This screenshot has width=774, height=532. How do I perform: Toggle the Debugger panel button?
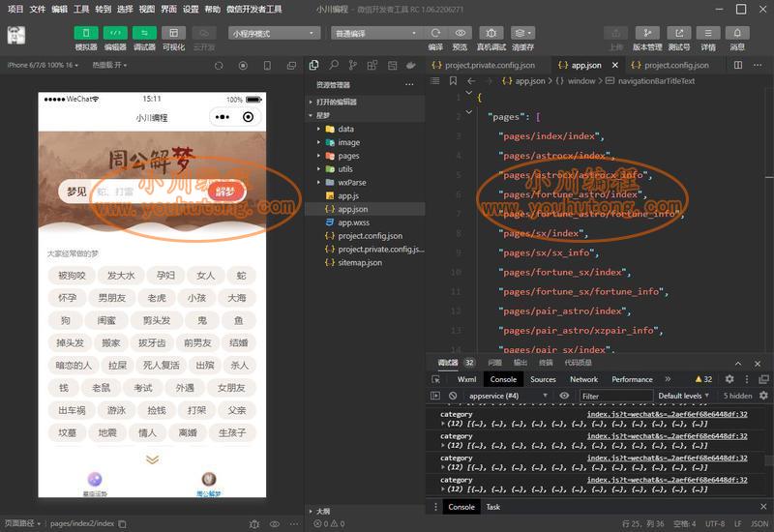[x=144, y=33]
